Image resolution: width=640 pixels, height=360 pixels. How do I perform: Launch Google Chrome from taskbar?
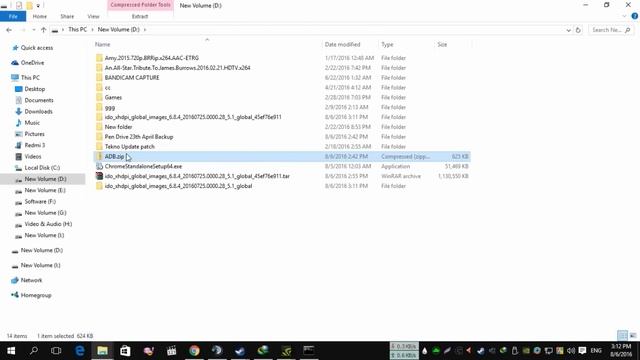pos(194,351)
